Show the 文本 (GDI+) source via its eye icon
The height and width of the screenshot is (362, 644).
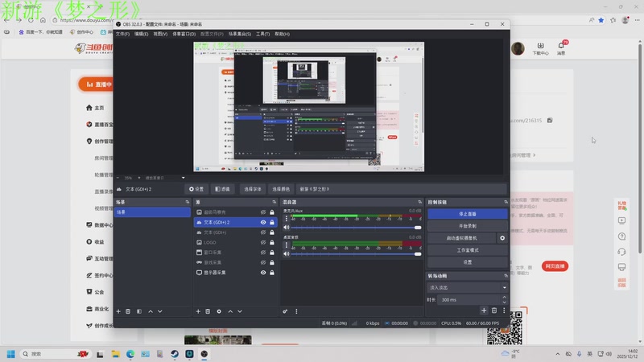(263, 232)
